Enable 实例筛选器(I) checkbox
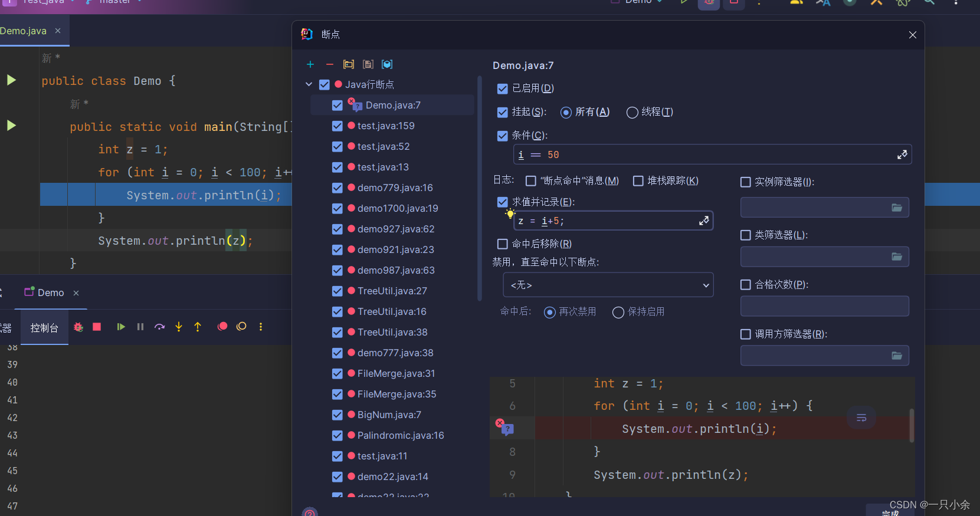 [x=746, y=182]
